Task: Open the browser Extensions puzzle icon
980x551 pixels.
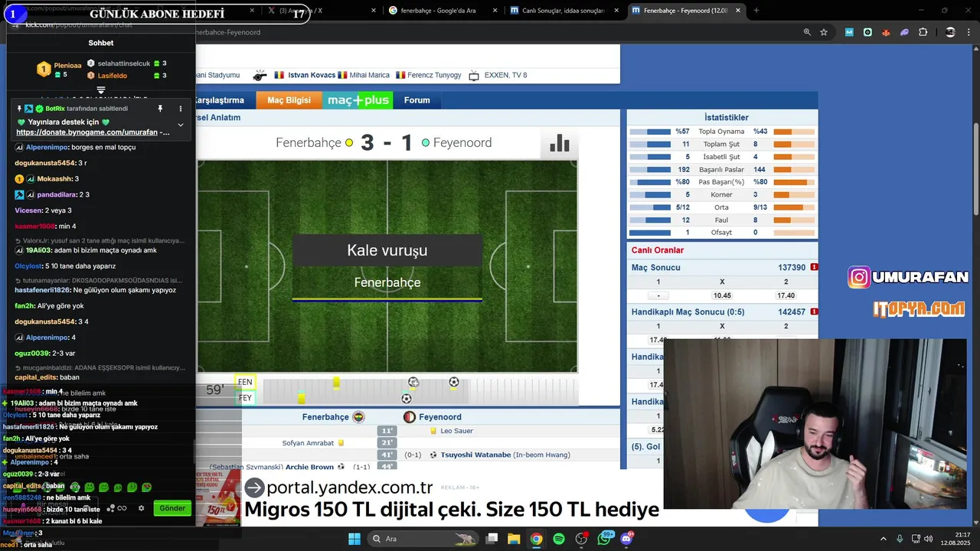Action: 923,32
